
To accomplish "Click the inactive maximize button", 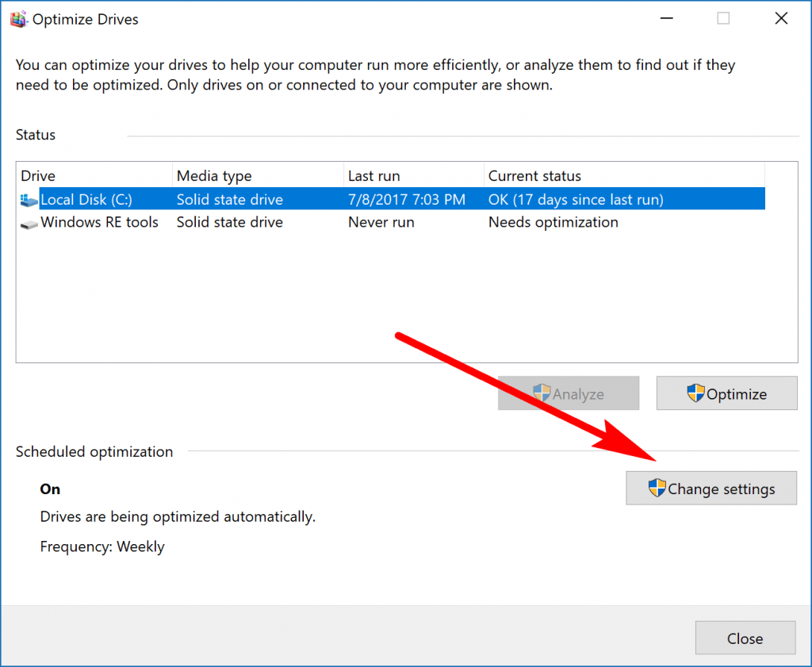I will [722, 17].
